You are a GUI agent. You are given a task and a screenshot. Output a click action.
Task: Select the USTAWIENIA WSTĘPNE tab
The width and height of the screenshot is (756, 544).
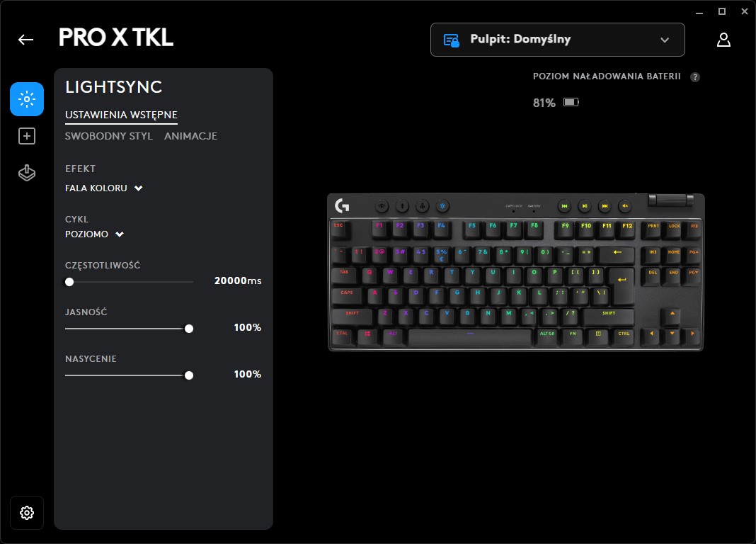pos(121,115)
